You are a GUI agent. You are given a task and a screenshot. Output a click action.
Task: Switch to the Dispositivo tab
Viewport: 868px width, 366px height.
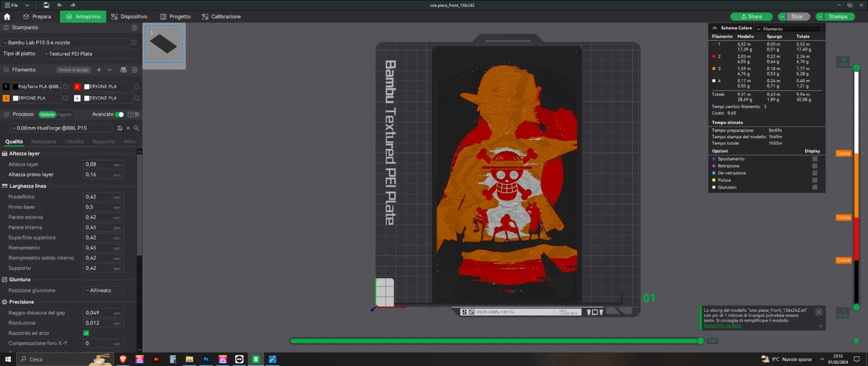[129, 17]
